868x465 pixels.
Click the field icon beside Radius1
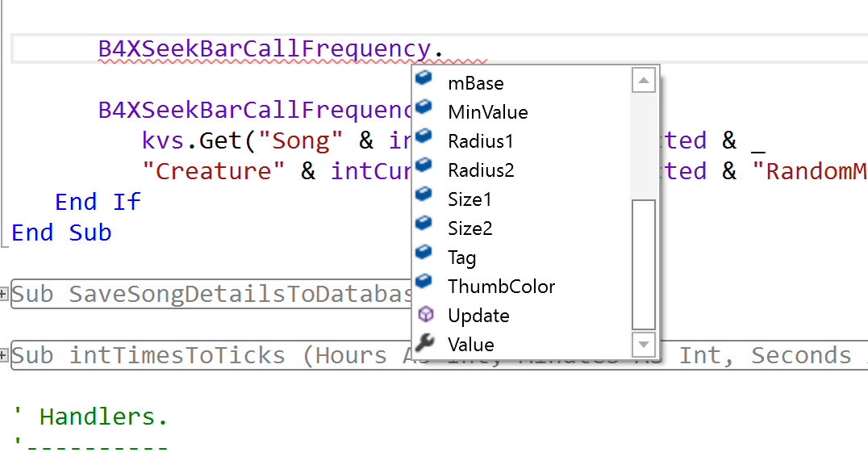pos(424,140)
